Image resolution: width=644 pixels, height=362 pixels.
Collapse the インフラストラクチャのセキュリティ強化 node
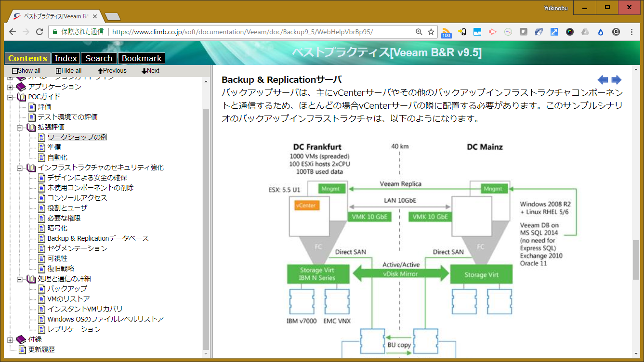point(20,168)
